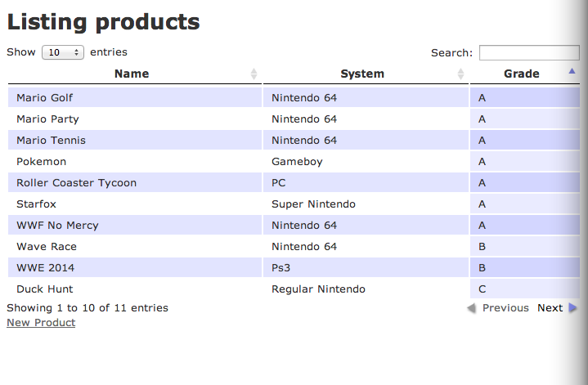Screen dimensions: 588x385
Task: Click grade A in Starfox row
Action: [482, 204]
